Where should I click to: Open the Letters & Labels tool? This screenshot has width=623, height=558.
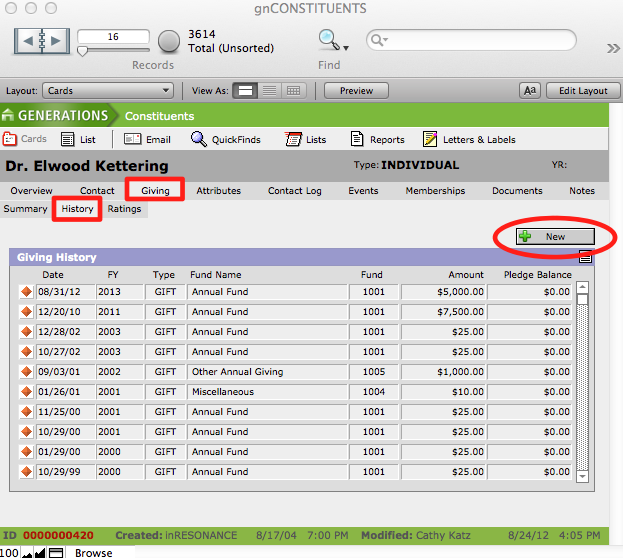pyautogui.click(x=430, y=140)
